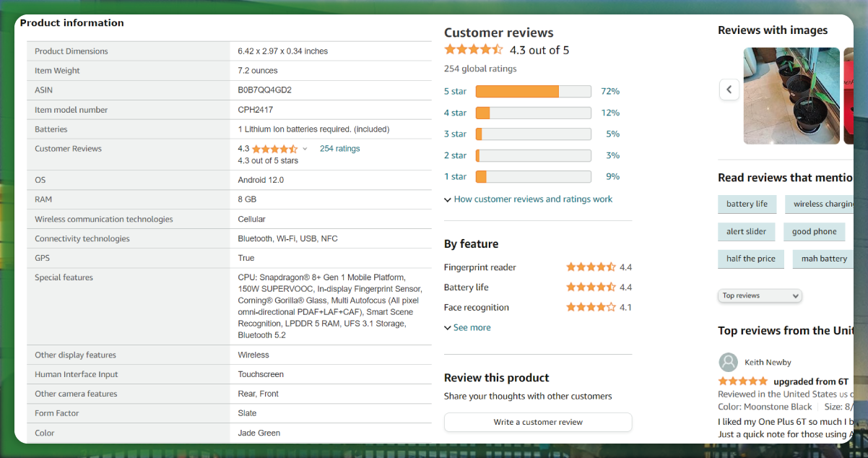This screenshot has width=868, height=458.
Task: Click reviewer name Keith Newby
Action: coord(768,363)
